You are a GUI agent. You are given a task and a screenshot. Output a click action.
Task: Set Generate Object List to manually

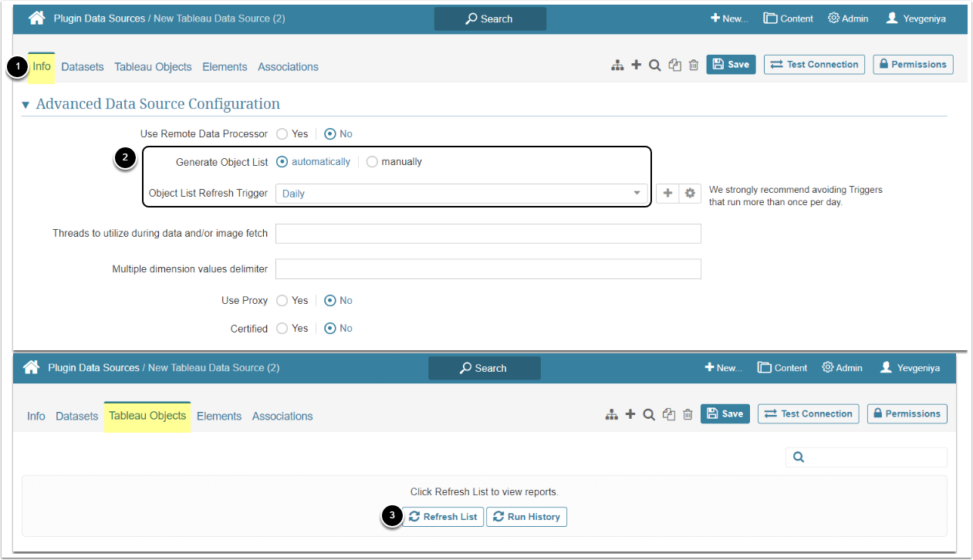(372, 162)
